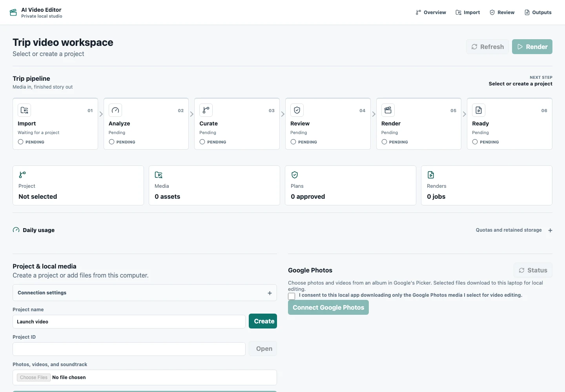The height and width of the screenshot is (392, 565).
Task: Click the "Select or create a project" next step text
Action: pos(520,84)
